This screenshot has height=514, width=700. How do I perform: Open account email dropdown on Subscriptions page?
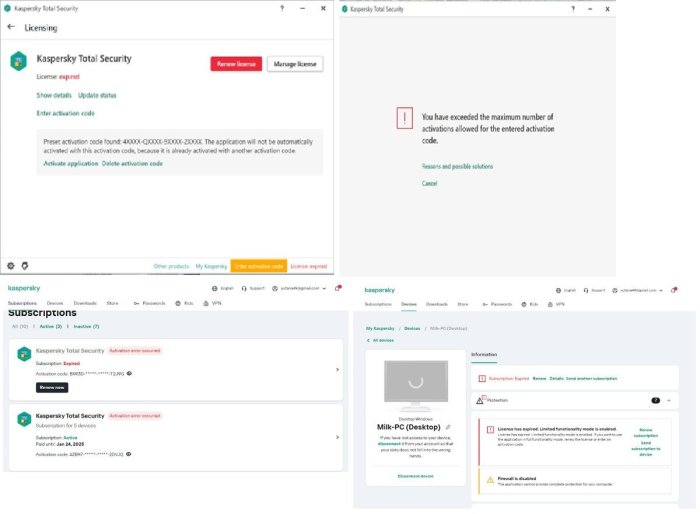tap(299, 288)
